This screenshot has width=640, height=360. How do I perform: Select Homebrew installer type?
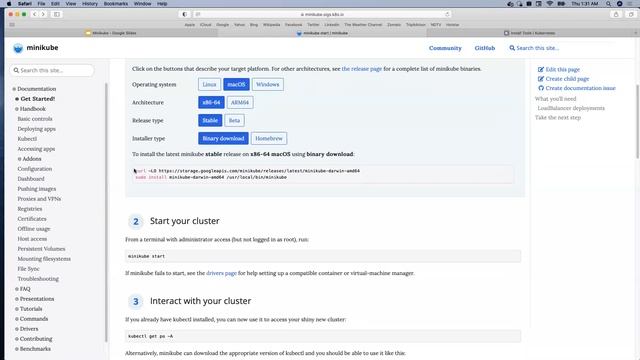(269, 138)
